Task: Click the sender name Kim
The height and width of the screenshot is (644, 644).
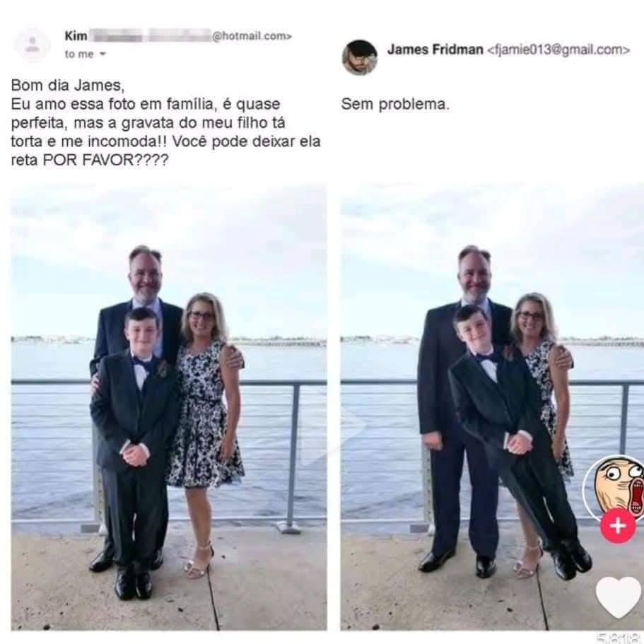Action: click(76, 36)
